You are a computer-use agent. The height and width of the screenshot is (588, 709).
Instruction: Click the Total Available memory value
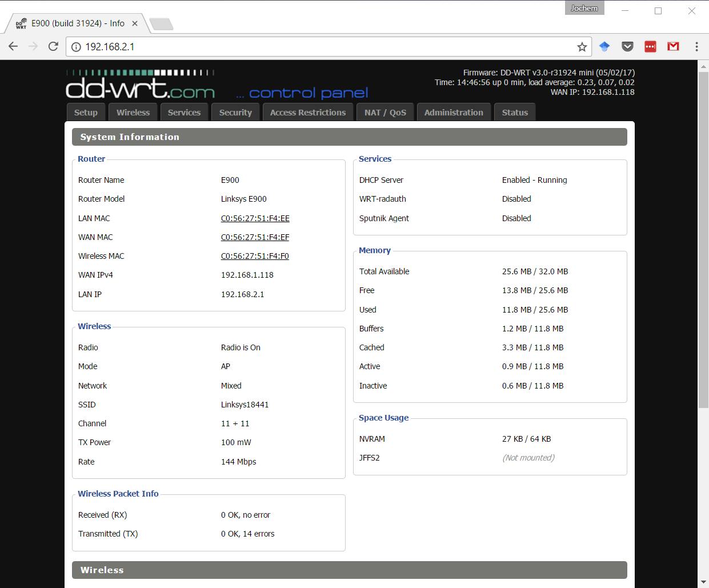pos(535,271)
